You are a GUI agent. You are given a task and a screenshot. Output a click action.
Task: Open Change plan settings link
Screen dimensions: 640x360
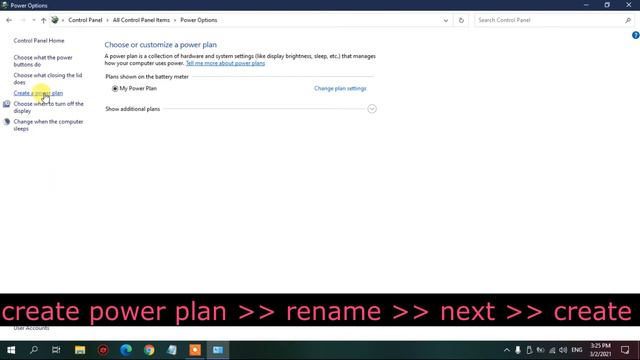click(x=340, y=89)
